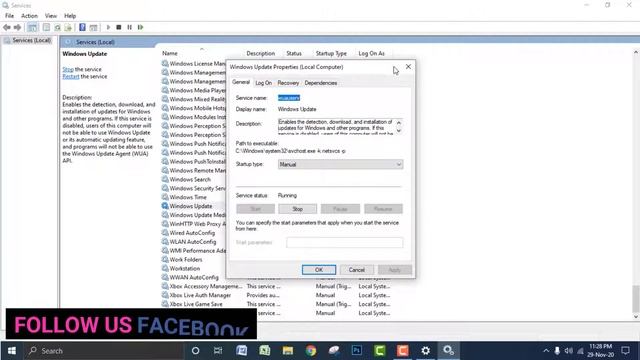Click the Pause Service icon in toolbar
The height and width of the screenshot is (360, 640).
point(129,27)
